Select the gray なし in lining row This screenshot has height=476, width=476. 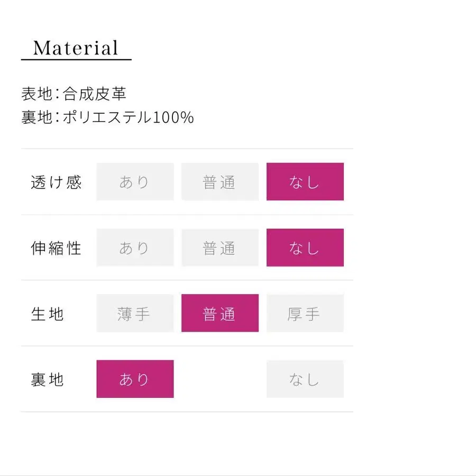(305, 379)
